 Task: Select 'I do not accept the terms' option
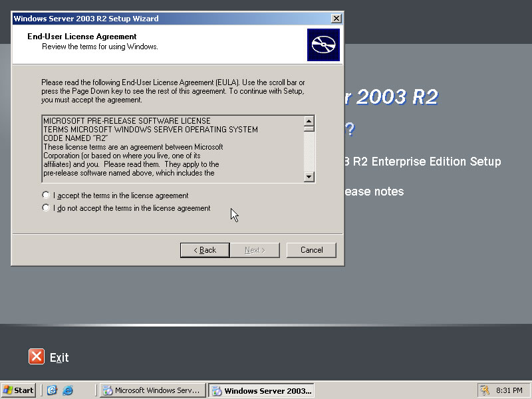coord(46,208)
